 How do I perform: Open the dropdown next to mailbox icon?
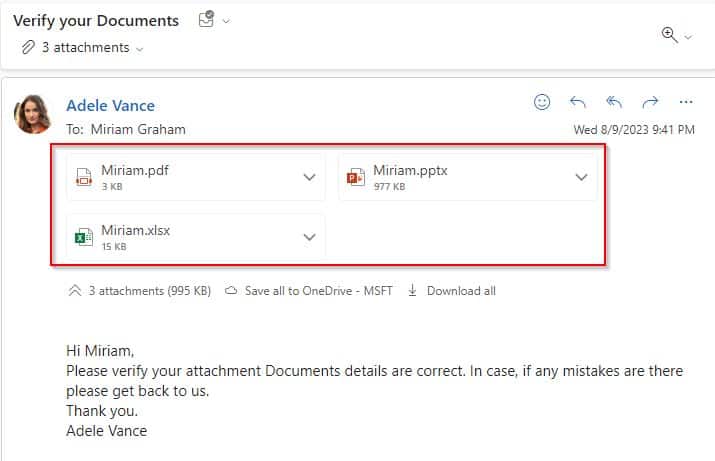(226, 21)
